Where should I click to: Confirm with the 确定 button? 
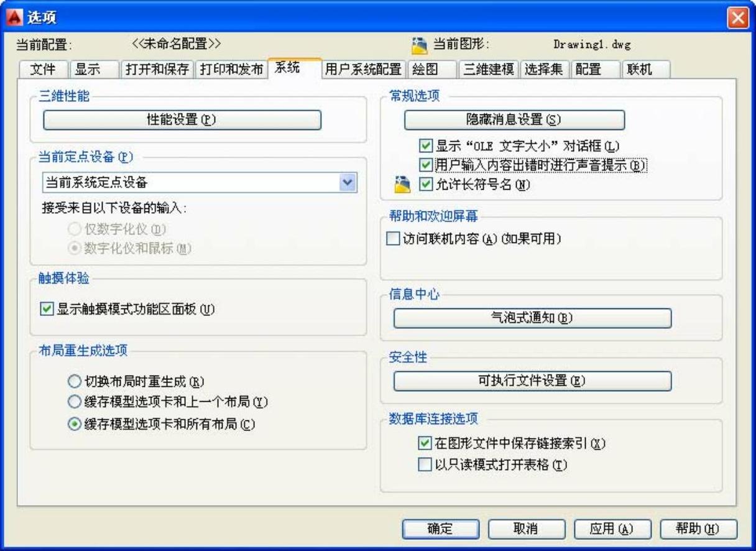pyautogui.click(x=441, y=529)
